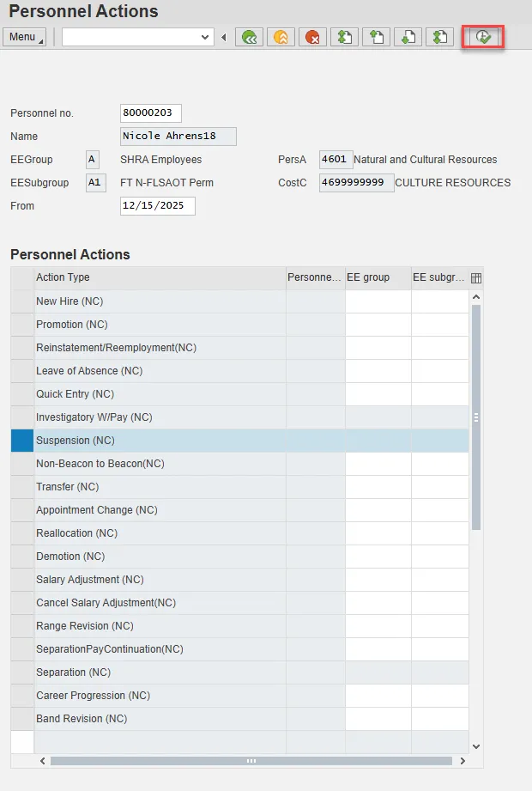This screenshot has height=791, width=532.
Task: Open the command field dropdown
Action: click(x=205, y=37)
